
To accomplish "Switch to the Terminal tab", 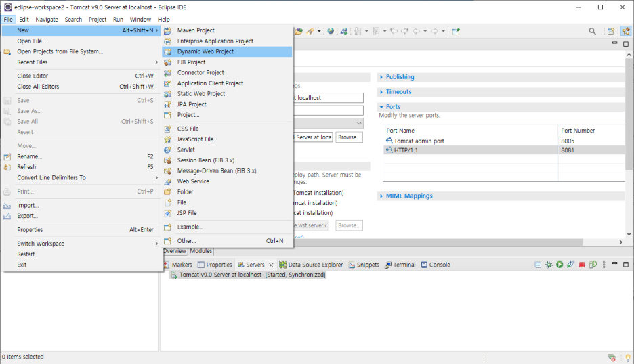I will [400, 265].
